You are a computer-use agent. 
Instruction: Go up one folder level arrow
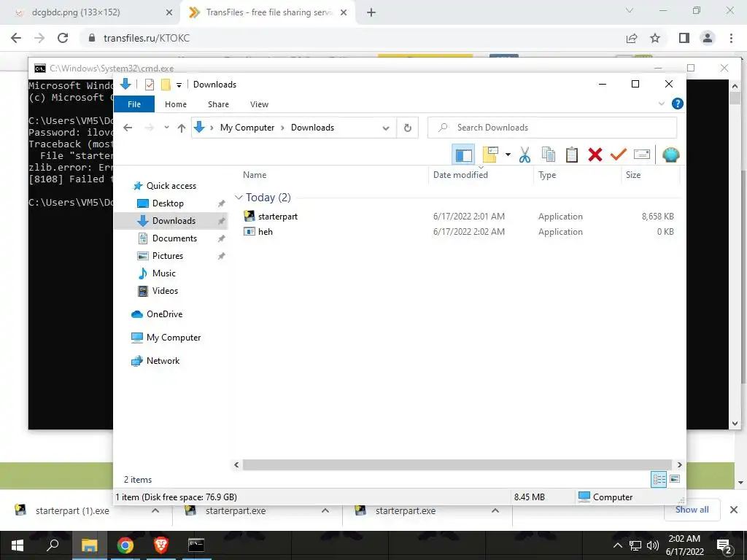[182, 128]
